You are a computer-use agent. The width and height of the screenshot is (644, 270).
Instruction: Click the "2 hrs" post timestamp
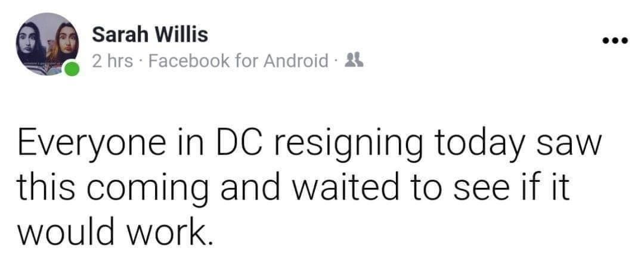[x=113, y=61]
